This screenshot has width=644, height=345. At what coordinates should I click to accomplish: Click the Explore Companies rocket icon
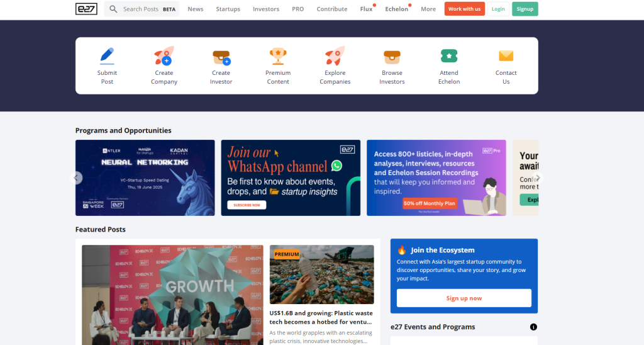pos(335,56)
